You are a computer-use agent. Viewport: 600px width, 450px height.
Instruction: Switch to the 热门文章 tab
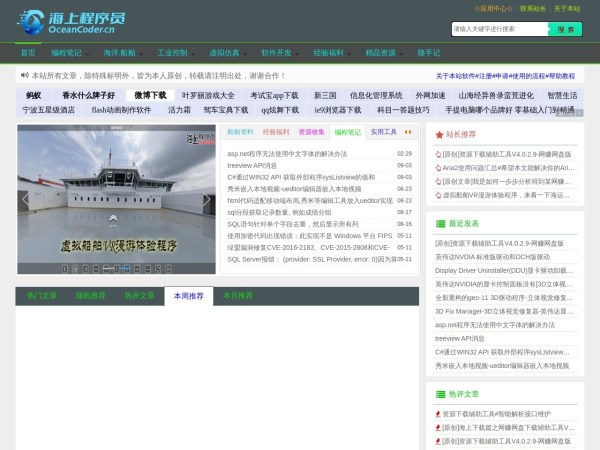point(41,296)
